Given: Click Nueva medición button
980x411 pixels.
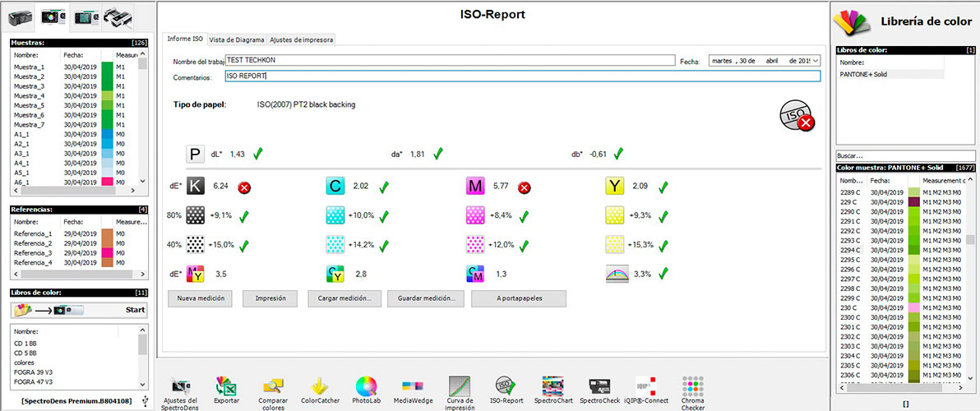Looking at the screenshot, I should click(x=201, y=298).
